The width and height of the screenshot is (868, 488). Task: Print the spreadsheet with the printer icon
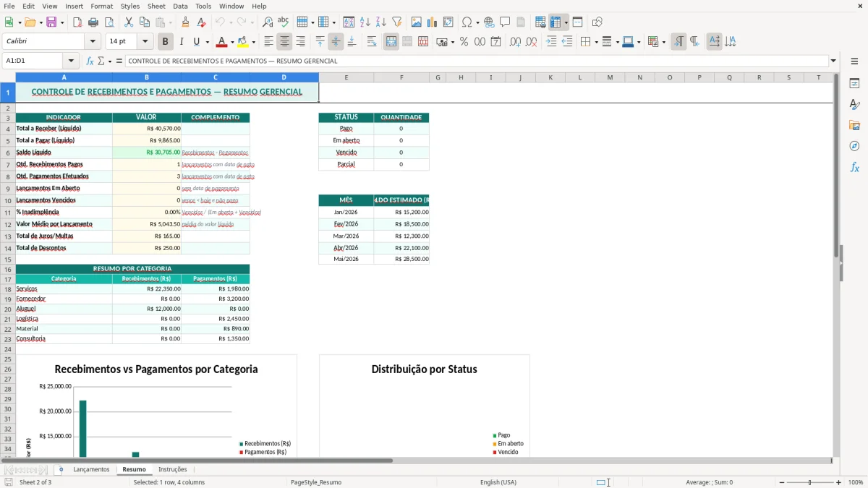click(93, 22)
